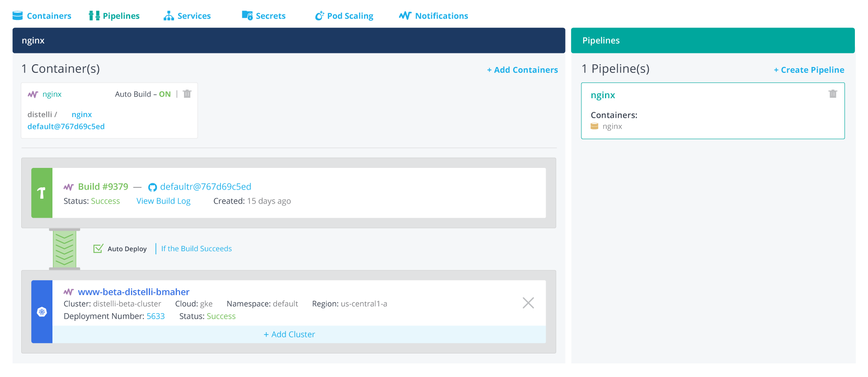Click the database icon next to pipeline container nginx
Image resolution: width=868 pixels, height=377 pixels.
pyautogui.click(x=594, y=126)
